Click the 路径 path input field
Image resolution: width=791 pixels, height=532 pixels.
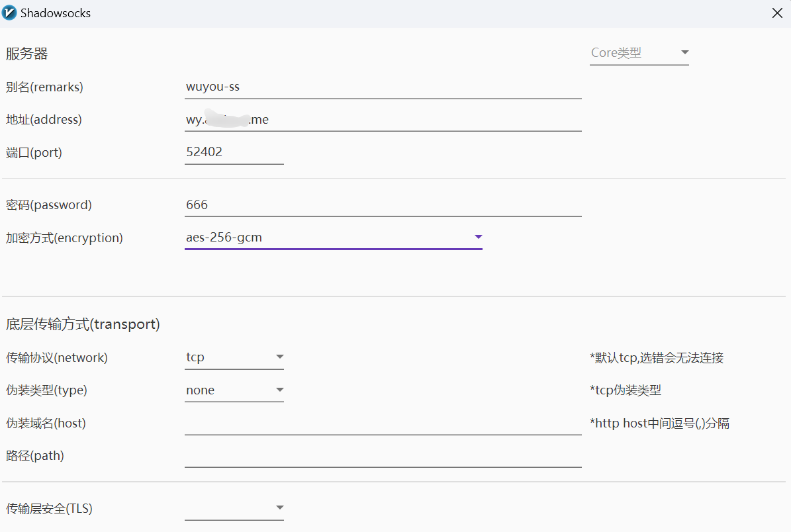[383, 456]
